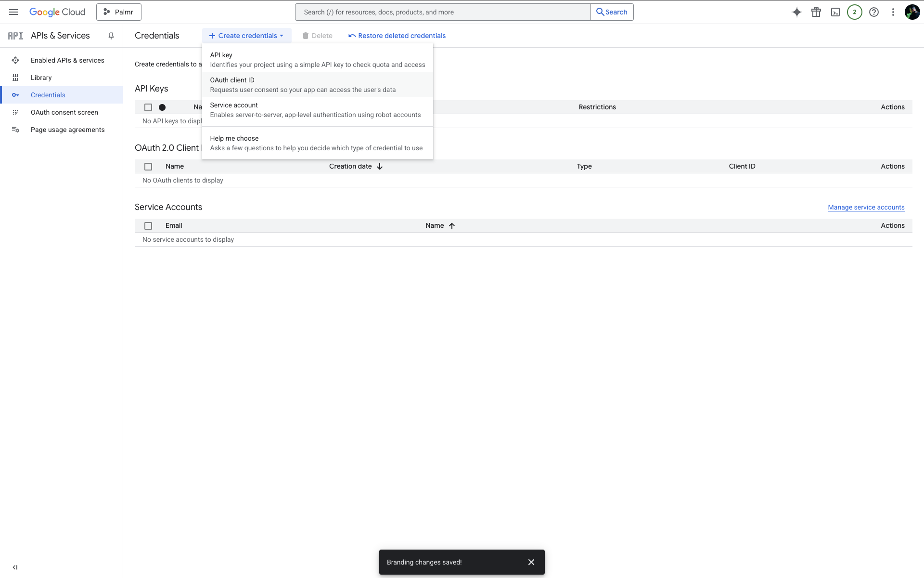Select all API Keys checkbox
Screen dimensions: 924x578
pos(148,107)
